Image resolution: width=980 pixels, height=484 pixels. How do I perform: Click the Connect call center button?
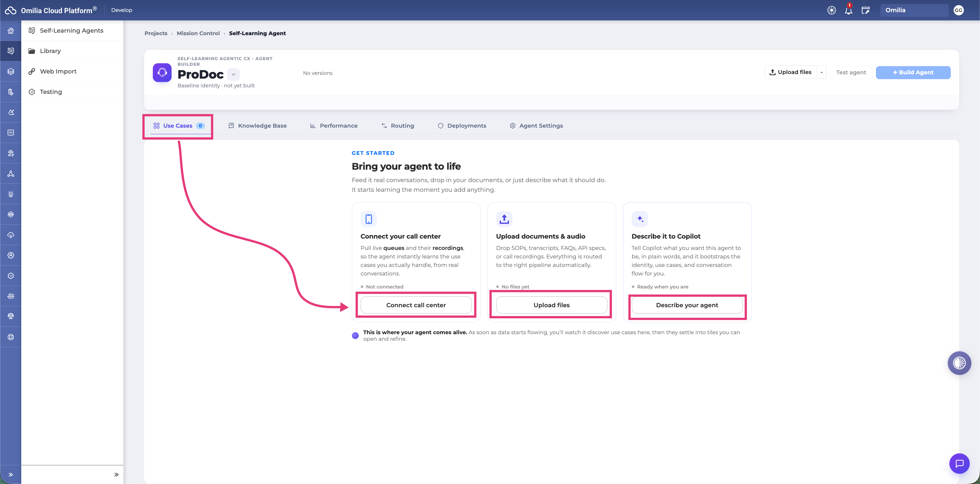coord(416,305)
